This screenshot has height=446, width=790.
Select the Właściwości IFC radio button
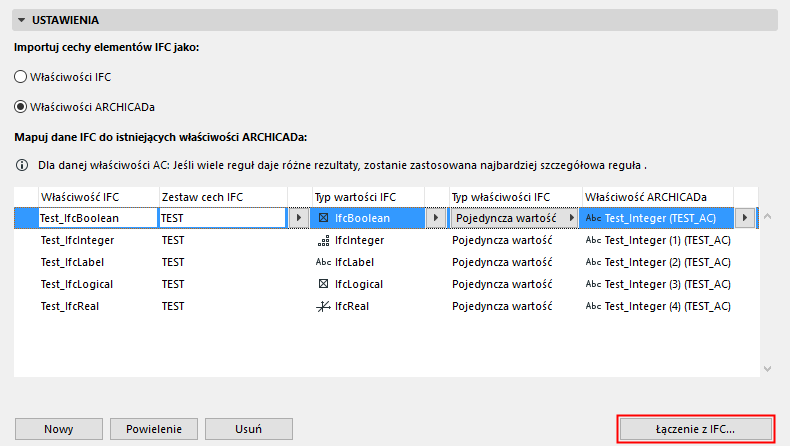(x=20, y=77)
